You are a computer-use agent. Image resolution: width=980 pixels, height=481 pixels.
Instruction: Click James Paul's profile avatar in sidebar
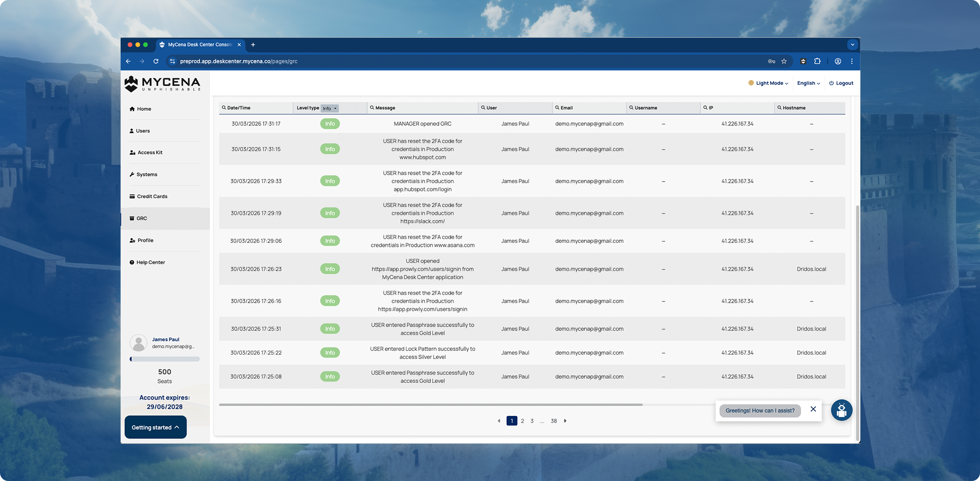(138, 343)
